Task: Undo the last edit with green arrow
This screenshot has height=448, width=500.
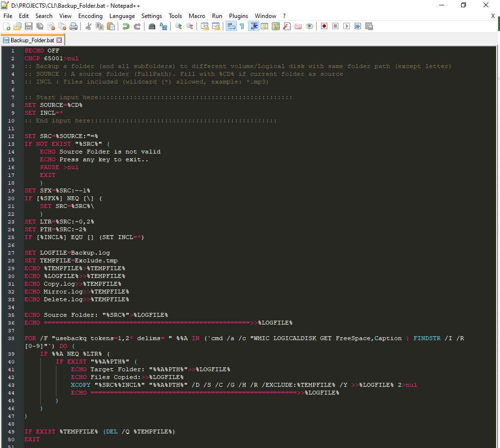Action: [x=125, y=26]
